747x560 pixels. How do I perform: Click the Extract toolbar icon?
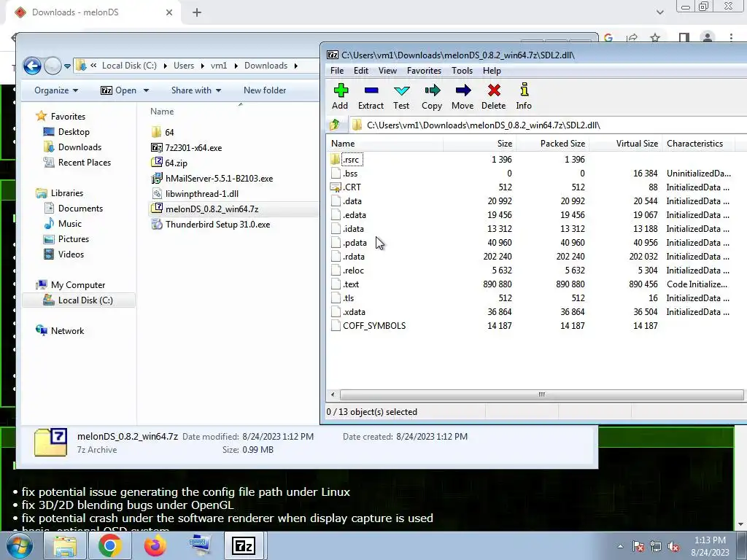coord(371,97)
